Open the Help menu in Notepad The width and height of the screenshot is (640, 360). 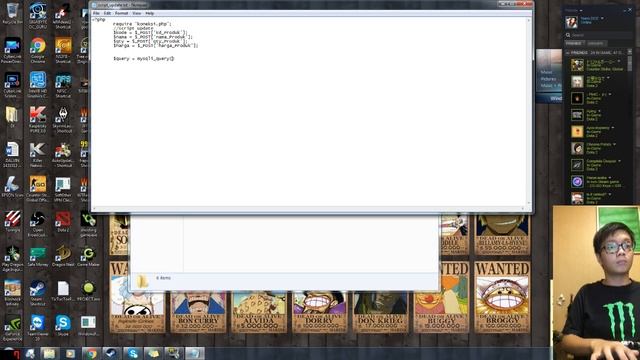point(150,13)
